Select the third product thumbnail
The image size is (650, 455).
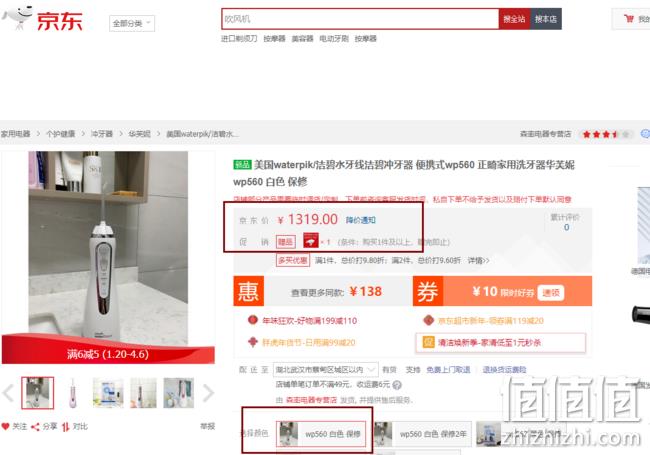[x=108, y=393]
